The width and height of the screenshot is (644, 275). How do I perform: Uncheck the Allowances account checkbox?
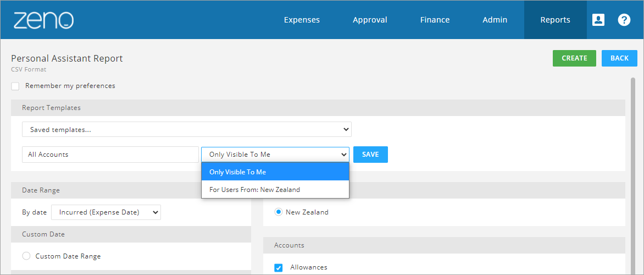pyautogui.click(x=279, y=268)
